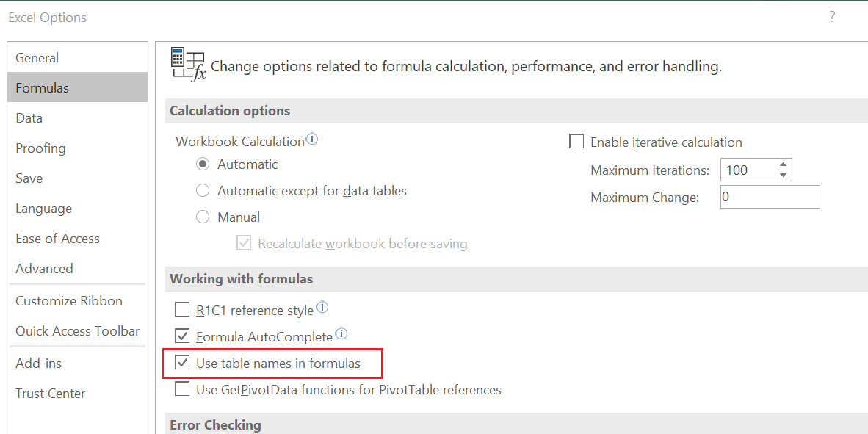Screen dimensions: 868x434
Task: Disable Use table names in formulas
Action: 182,363
